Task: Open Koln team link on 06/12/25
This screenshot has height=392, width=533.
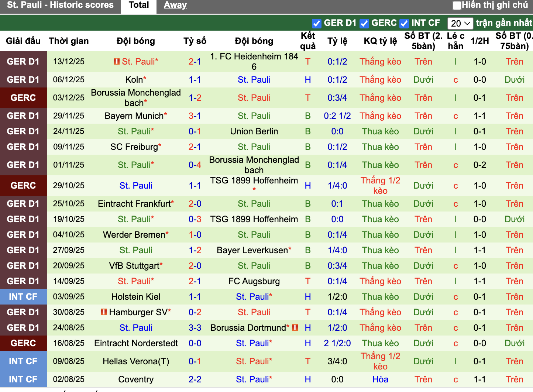Action: [134, 80]
